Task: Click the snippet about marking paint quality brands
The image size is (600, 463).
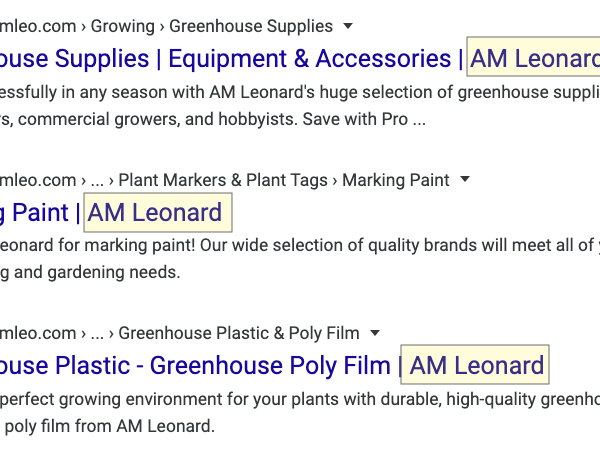Action: [x=300, y=244]
